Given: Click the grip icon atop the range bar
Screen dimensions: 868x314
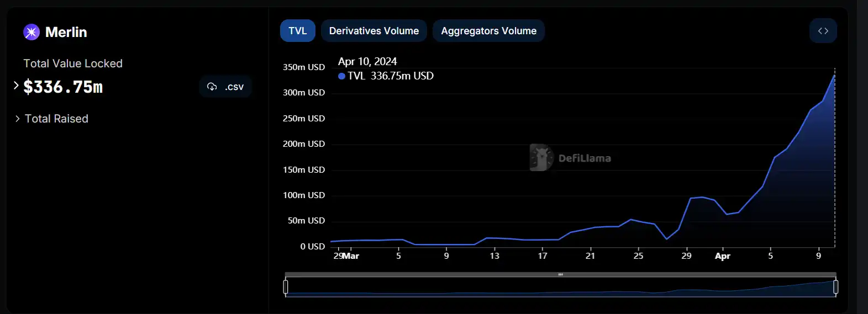Looking at the screenshot, I should 560,274.
